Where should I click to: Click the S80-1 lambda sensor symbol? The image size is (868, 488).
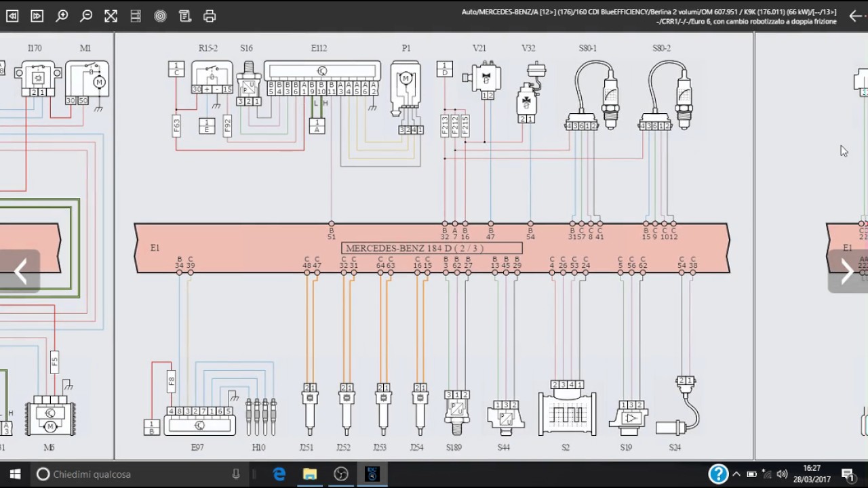(x=591, y=96)
